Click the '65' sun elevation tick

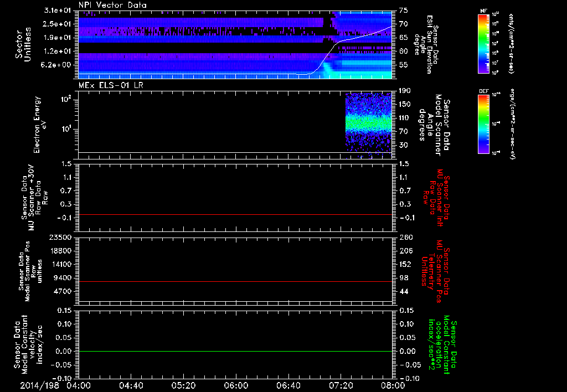[404, 38]
